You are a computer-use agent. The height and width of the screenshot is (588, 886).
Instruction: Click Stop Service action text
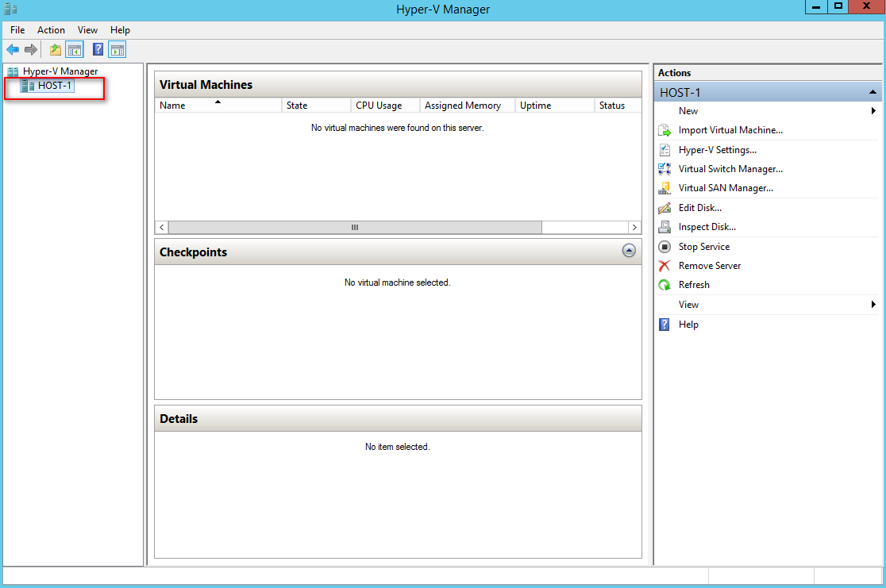(704, 247)
